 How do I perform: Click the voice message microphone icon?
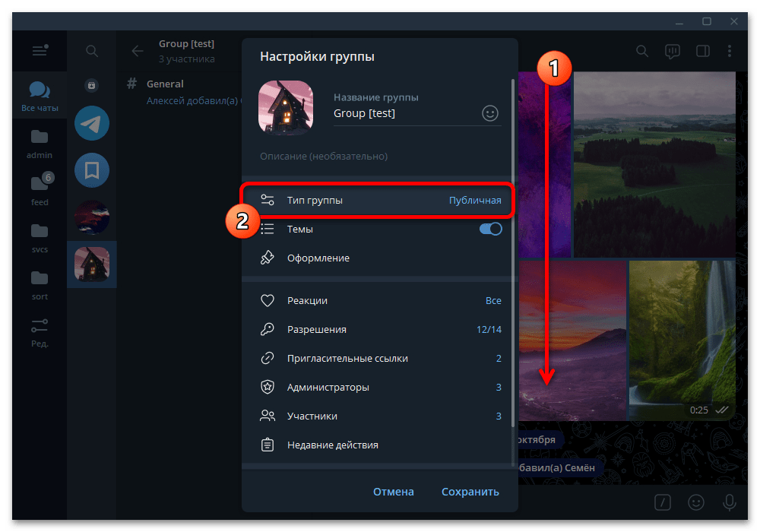point(729,502)
